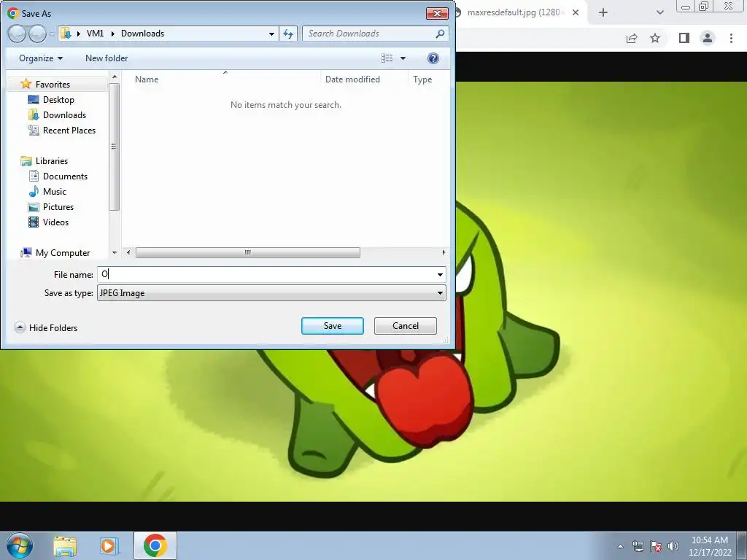
Task: Click the refresh button beside the address path
Action: [288, 34]
